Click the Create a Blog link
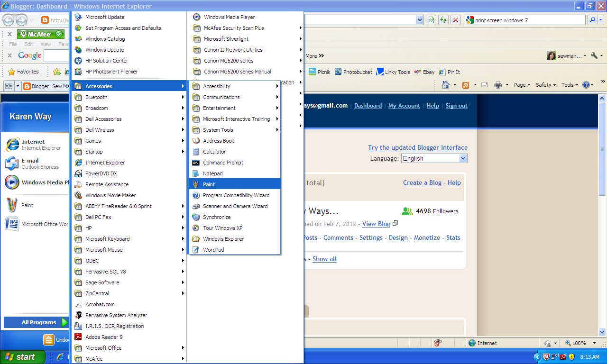The width and height of the screenshot is (607, 364). pyautogui.click(x=422, y=182)
